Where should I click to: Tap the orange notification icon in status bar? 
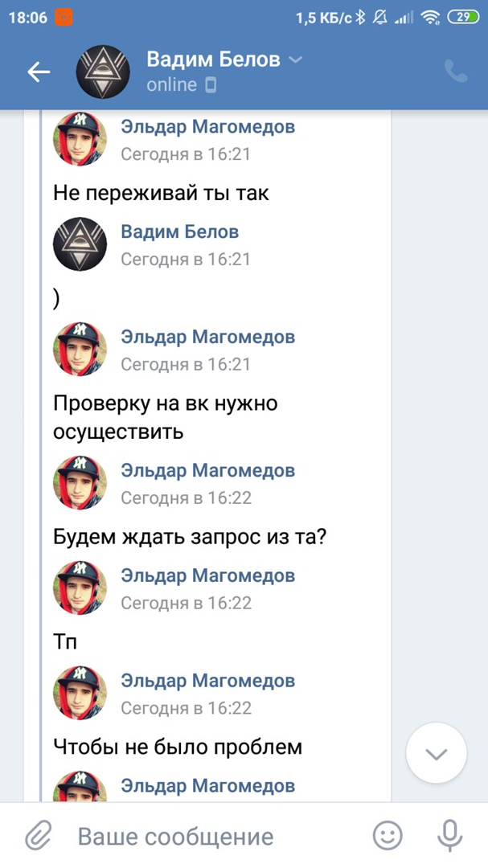point(64,17)
